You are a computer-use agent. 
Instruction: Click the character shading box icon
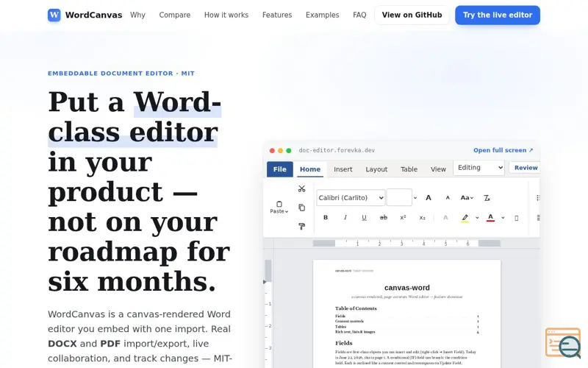tap(517, 218)
